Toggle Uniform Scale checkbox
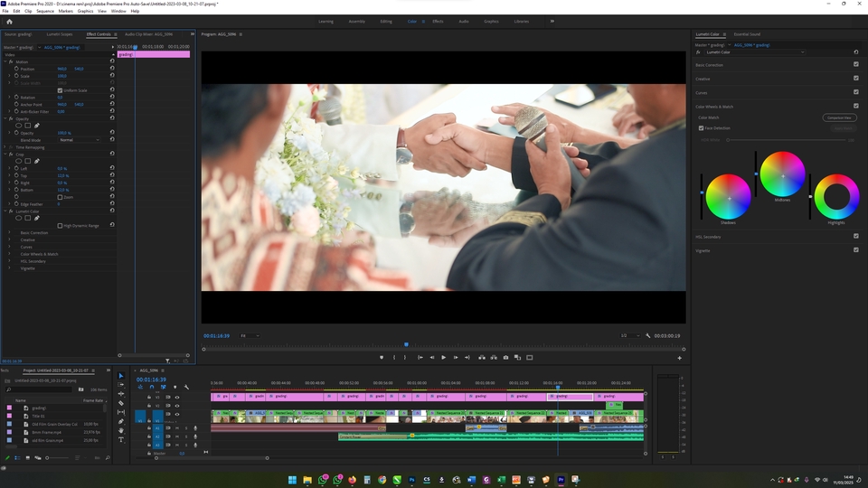Image resolution: width=868 pixels, height=488 pixels. point(60,90)
